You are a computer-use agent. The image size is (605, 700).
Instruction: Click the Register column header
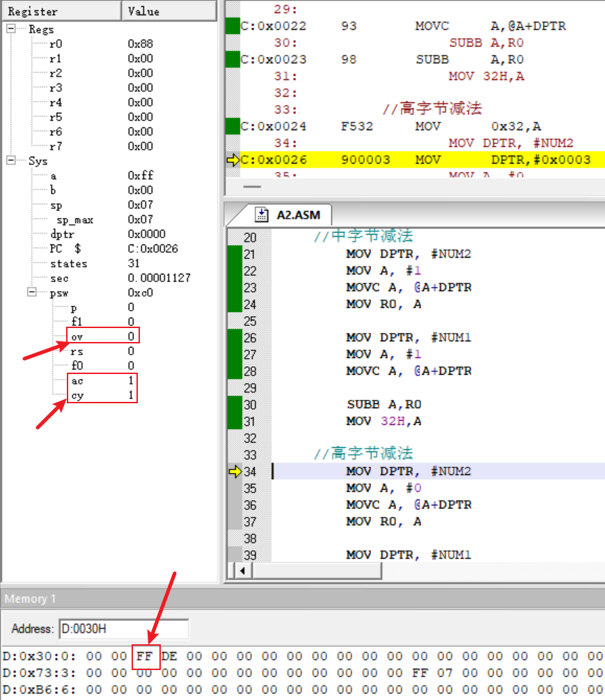(x=61, y=11)
